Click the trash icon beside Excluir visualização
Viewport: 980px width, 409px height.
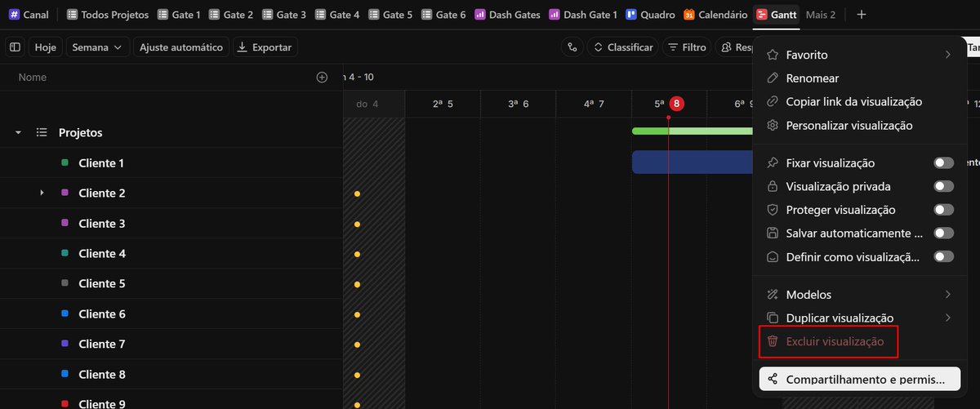[773, 341]
